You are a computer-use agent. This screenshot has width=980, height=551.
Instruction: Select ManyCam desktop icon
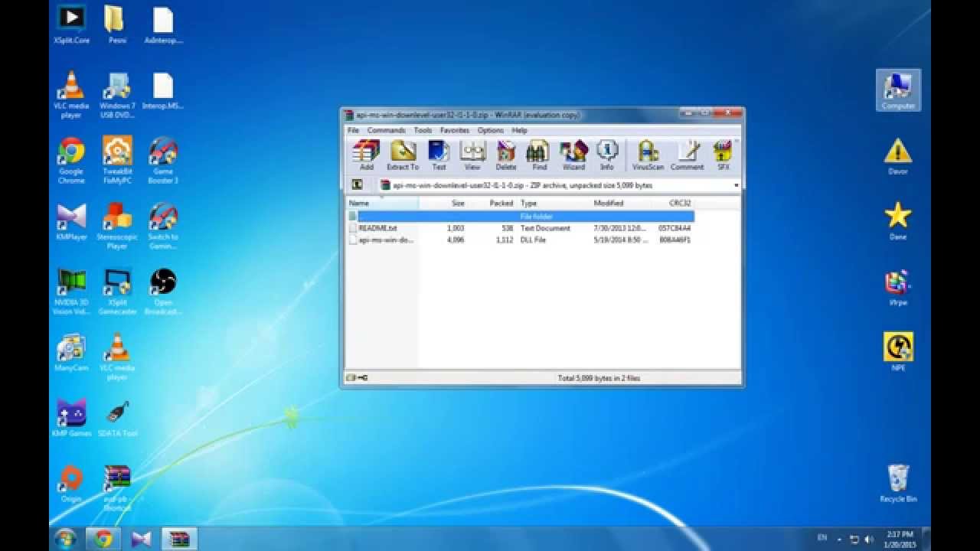click(71, 353)
